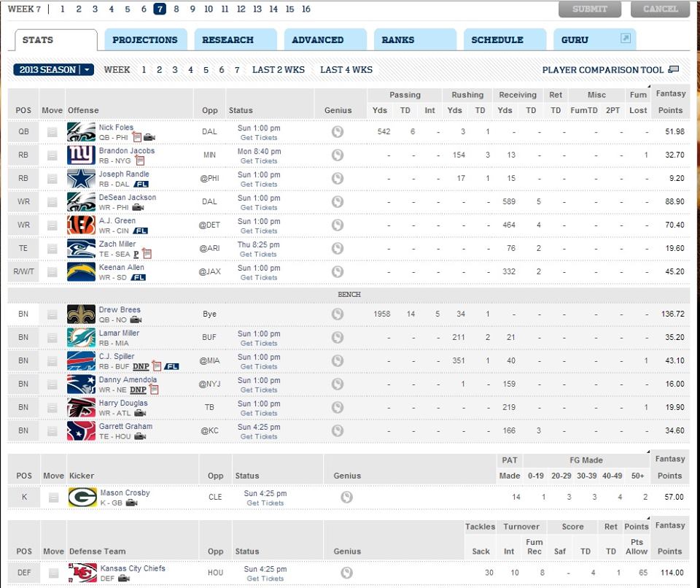
Task: Open Genius icon for Mason Crosby
Action: point(346,497)
